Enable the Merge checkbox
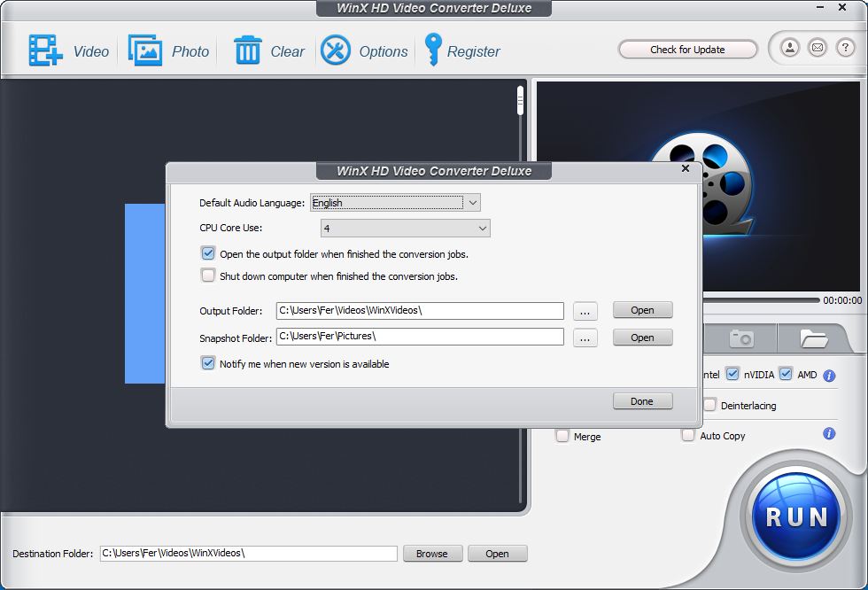This screenshot has height=590, width=868. click(562, 436)
